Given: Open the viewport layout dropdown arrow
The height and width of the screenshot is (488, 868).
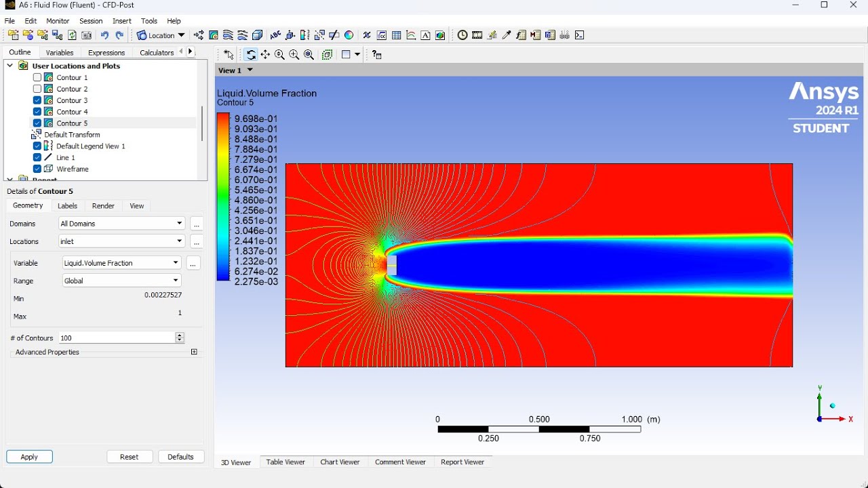Looking at the screenshot, I should pos(357,55).
